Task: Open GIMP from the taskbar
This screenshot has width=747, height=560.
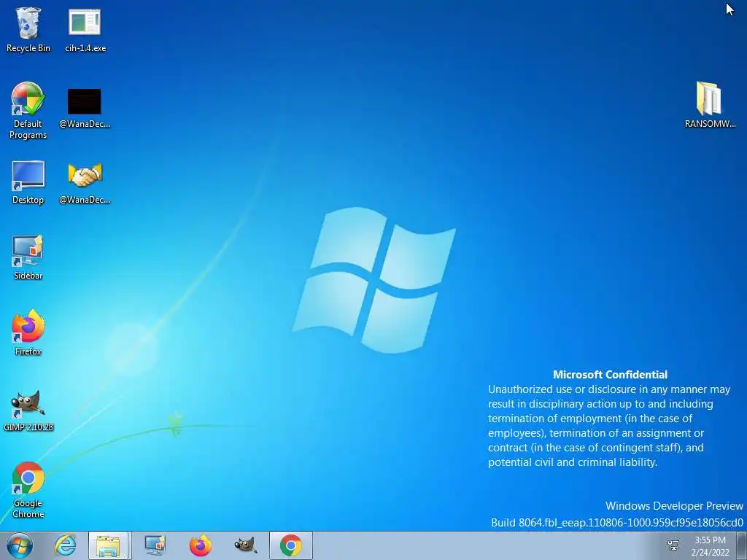Action: point(246,545)
